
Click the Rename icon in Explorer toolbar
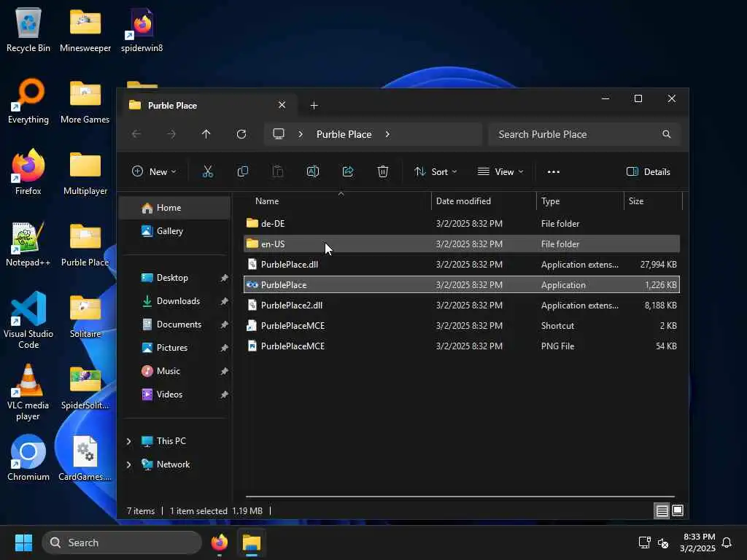point(312,172)
